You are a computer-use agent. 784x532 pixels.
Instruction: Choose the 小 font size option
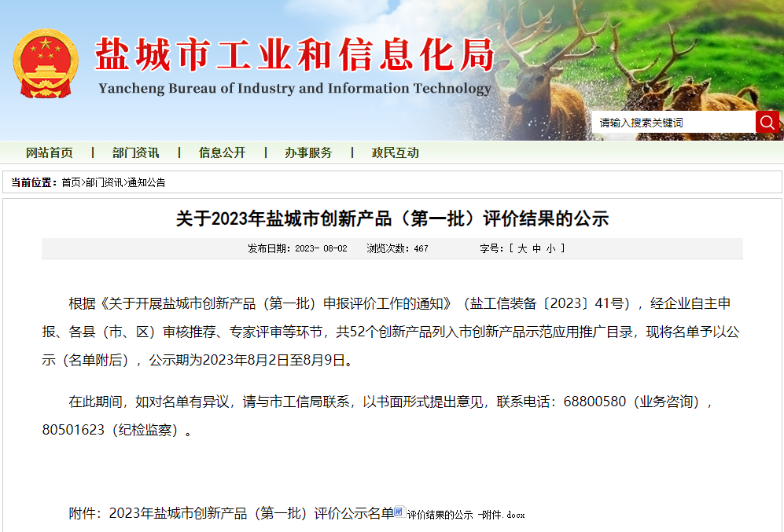tap(550, 248)
